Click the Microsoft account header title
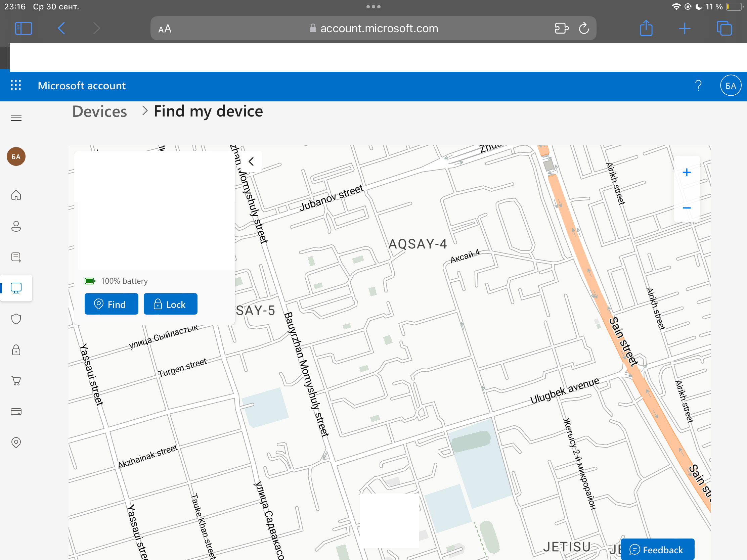The width and height of the screenshot is (747, 560). pyautogui.click(x=82, y=85)
